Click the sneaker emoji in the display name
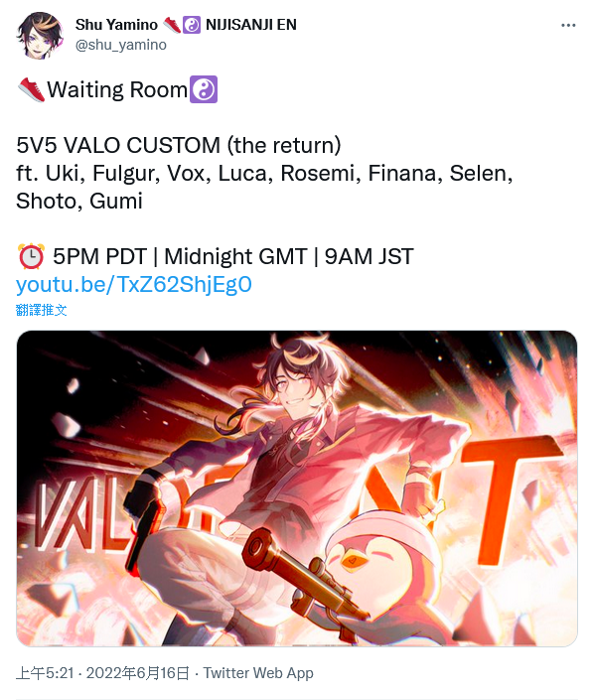Screen dimensions: 594x700 click(172, 25)
